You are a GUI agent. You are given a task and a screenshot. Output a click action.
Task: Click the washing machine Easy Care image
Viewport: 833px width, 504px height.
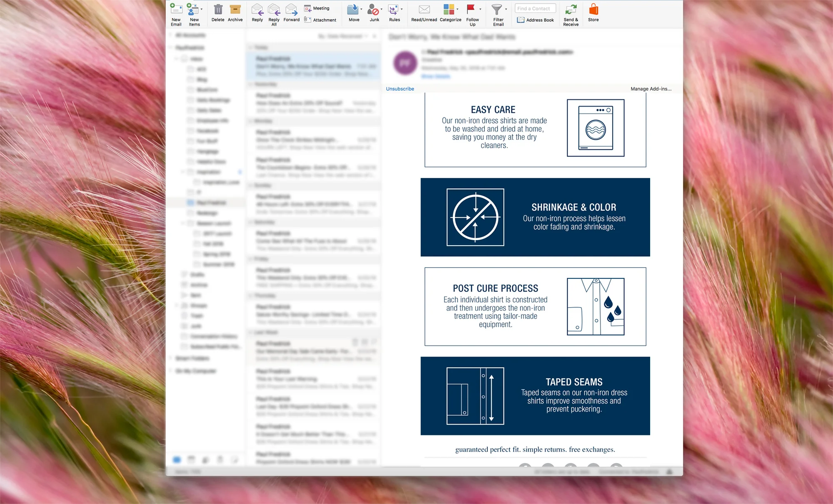596,128
